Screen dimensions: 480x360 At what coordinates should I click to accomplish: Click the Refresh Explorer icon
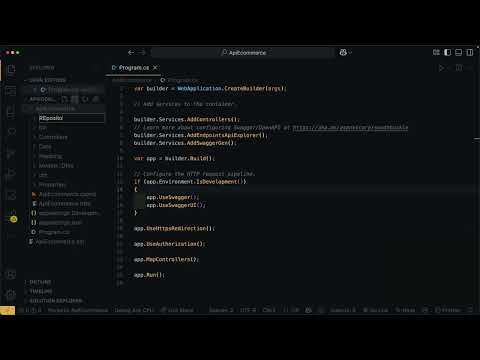point(85,99)
